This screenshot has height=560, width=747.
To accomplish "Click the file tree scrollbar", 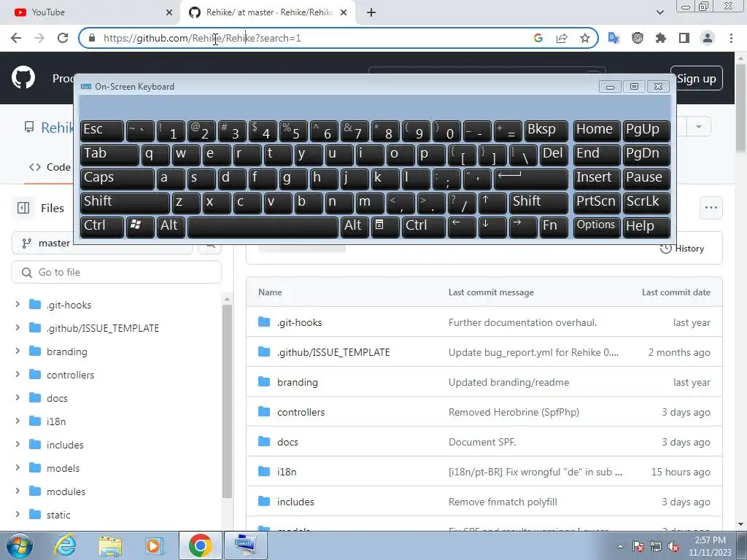I will [x=227, y=400].
